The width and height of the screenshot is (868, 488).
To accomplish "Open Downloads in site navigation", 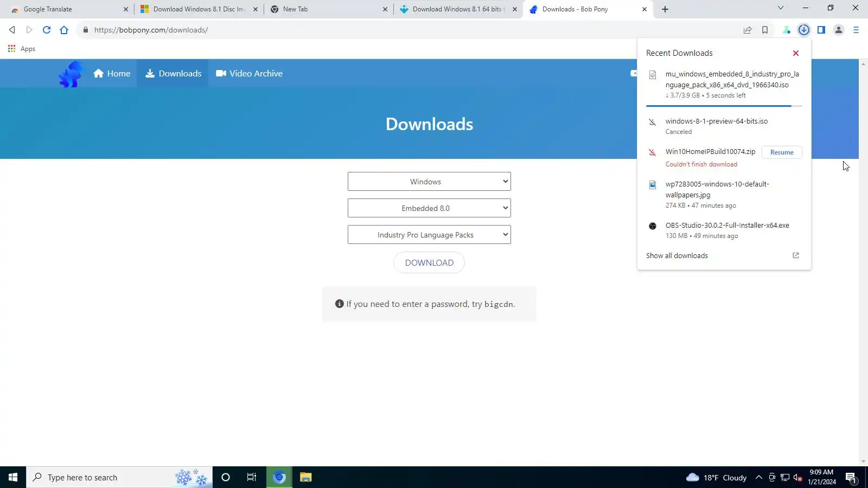I will pyautogui.click(x=174, y=74).
